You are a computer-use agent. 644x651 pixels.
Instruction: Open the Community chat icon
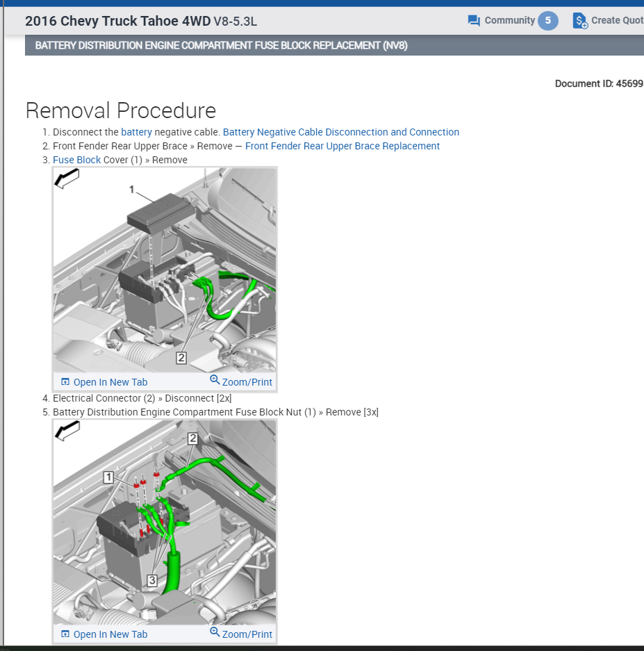[474, 20]
